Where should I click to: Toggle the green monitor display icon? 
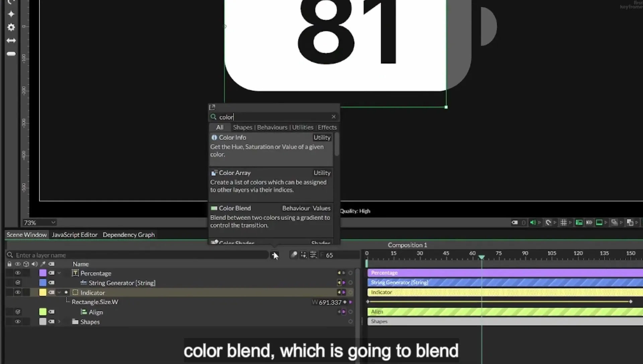pos(599,222)
